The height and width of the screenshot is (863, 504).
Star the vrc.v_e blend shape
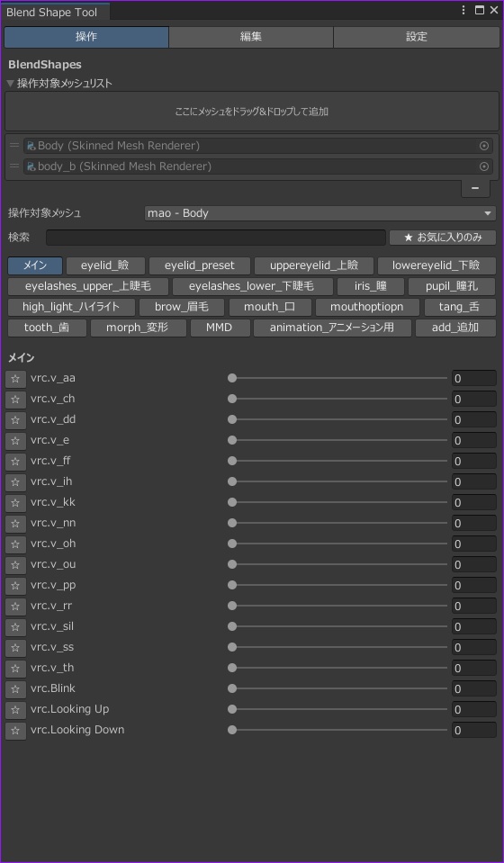click(15, 441)
